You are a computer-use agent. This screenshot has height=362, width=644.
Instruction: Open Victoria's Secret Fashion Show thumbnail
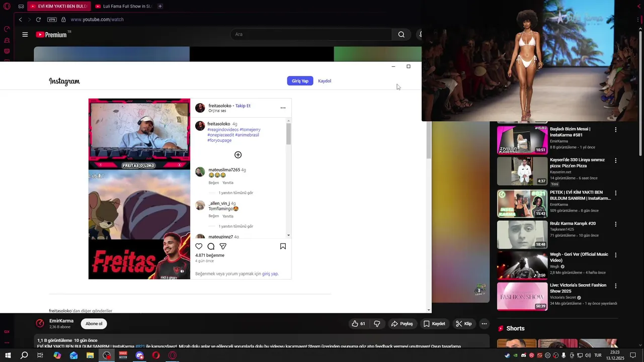pyautogui.click(x=522, y=296)
